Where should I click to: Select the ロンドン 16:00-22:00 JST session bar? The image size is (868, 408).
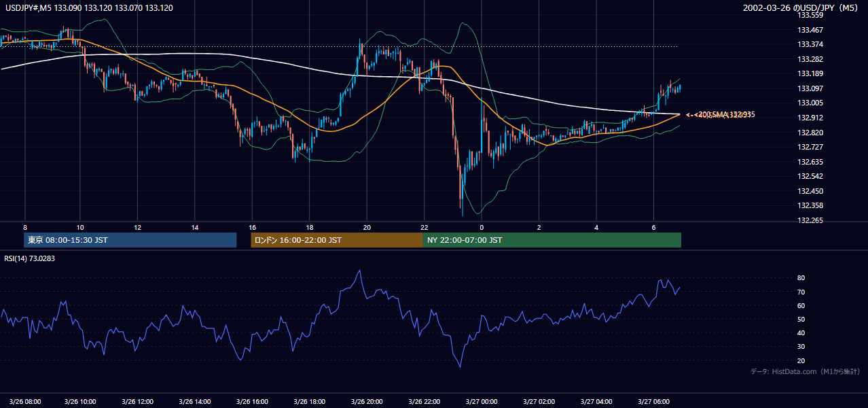[337, 240]
